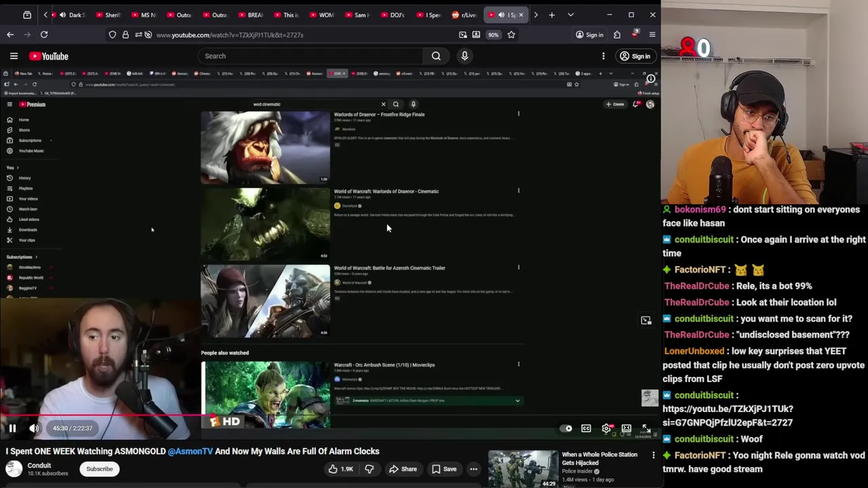The image size is (868, 488).
Task: Click the picture-in-picture icon on the video
Action: coord(646,321)
